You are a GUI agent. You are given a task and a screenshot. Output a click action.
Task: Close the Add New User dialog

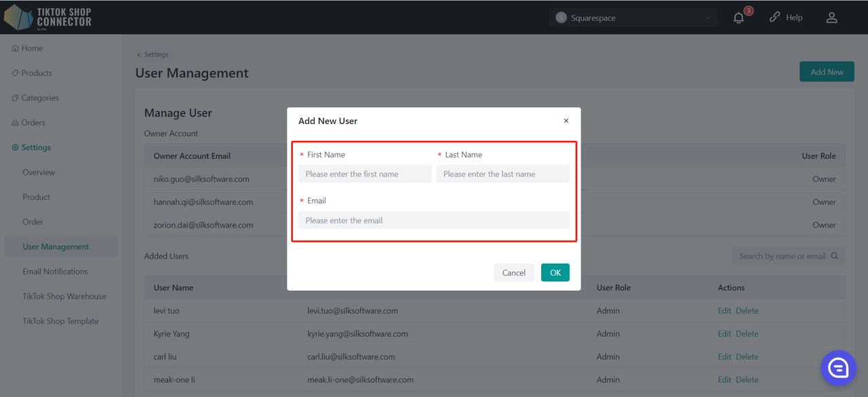click(566, 121)
